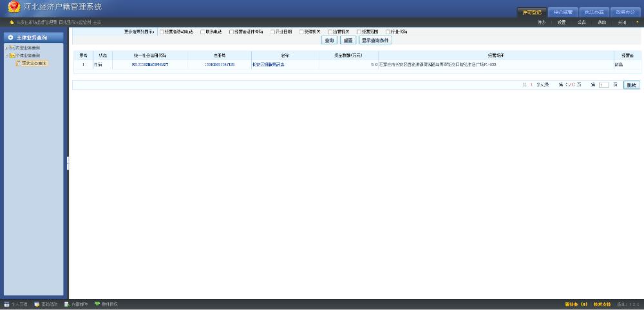Click the page number input field
644x314 pixels.
(603, 84)
